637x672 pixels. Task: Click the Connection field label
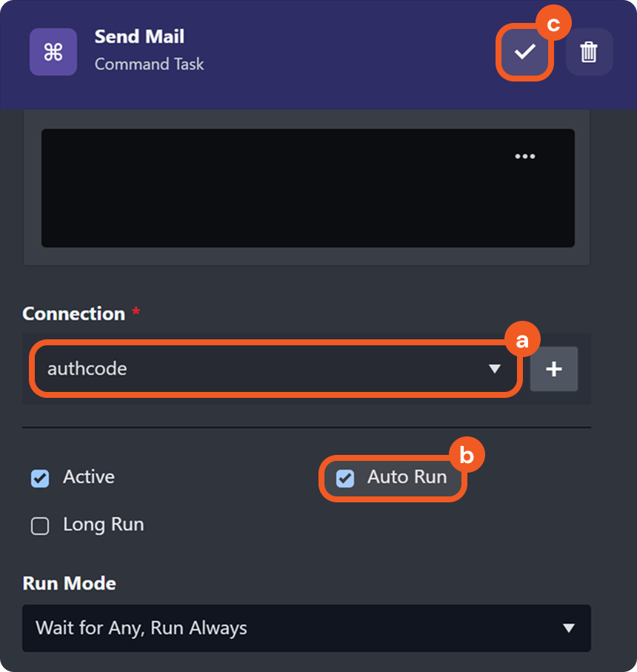[73, 313]
